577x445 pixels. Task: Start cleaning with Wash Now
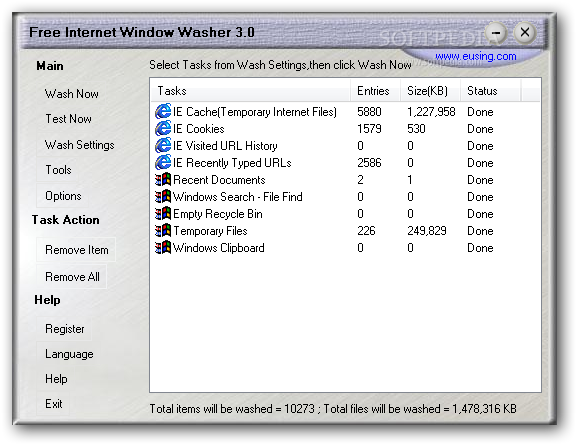[71, 94]
